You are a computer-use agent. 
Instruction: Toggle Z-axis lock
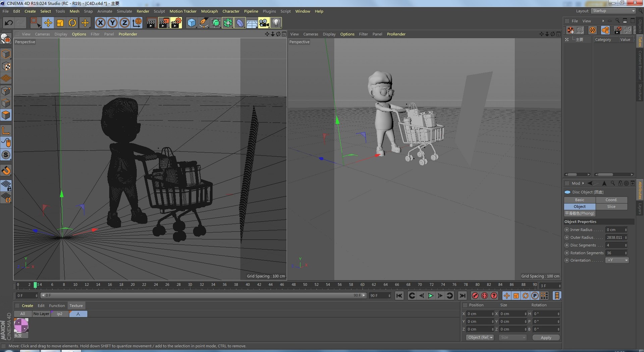point(124,23)
